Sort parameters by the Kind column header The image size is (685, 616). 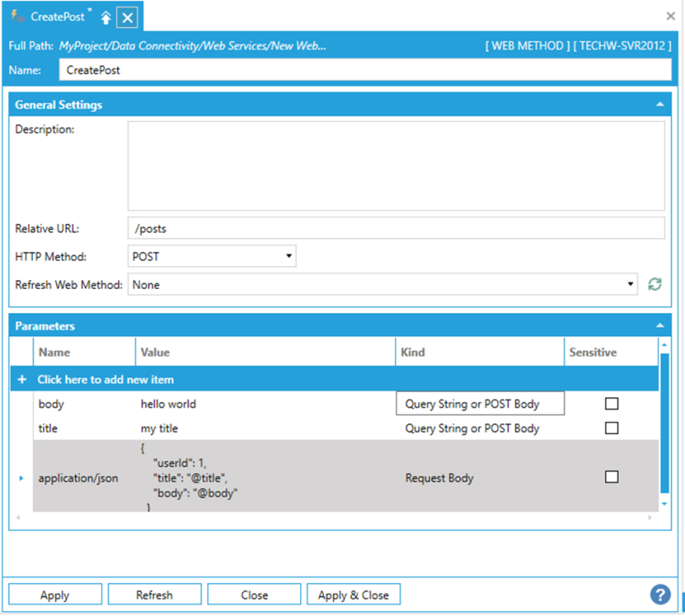click(479, 353)
